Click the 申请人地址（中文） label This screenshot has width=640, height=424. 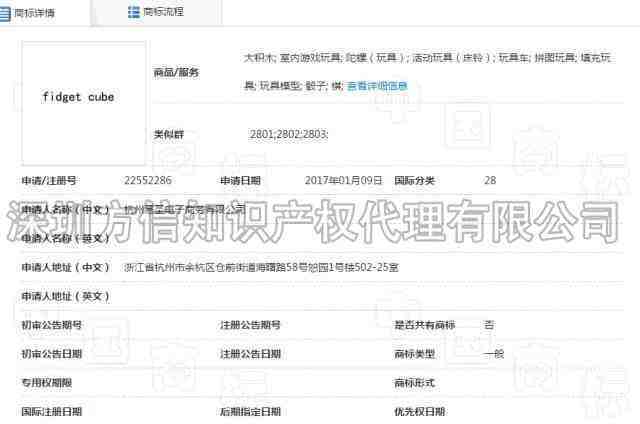click(66, 267)
